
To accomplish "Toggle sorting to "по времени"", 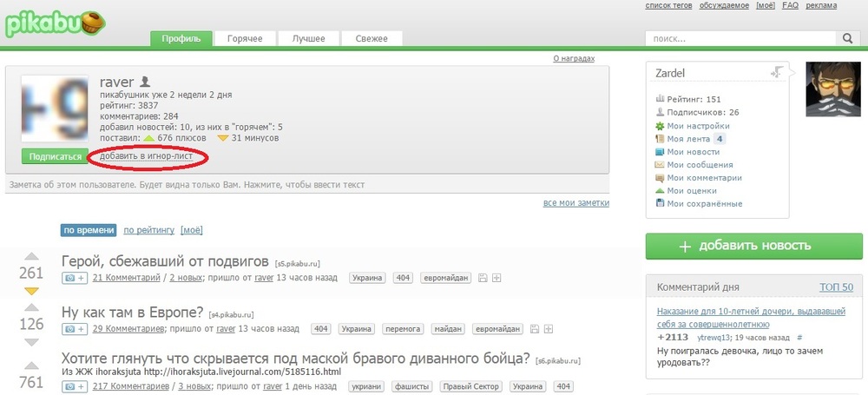I will tap(88, 230).
